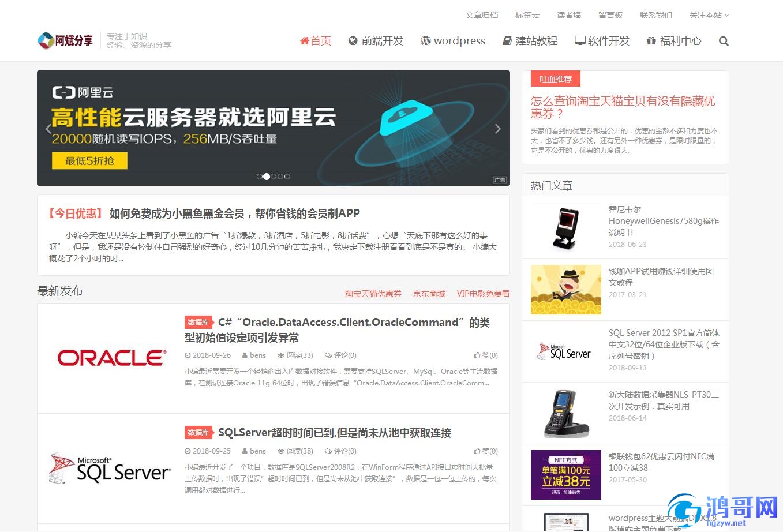The image size is (783, 532).
Task: Click the NLS-PT30 handheld collector thumbnail
Action: click(566, 413)
